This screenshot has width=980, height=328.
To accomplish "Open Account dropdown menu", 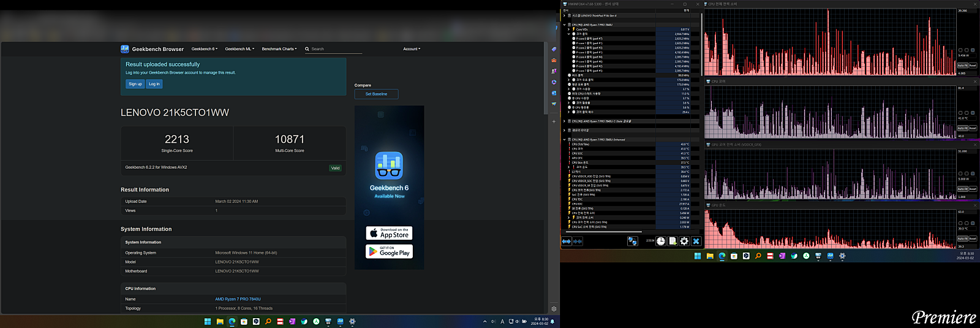I will pos(412,49).
